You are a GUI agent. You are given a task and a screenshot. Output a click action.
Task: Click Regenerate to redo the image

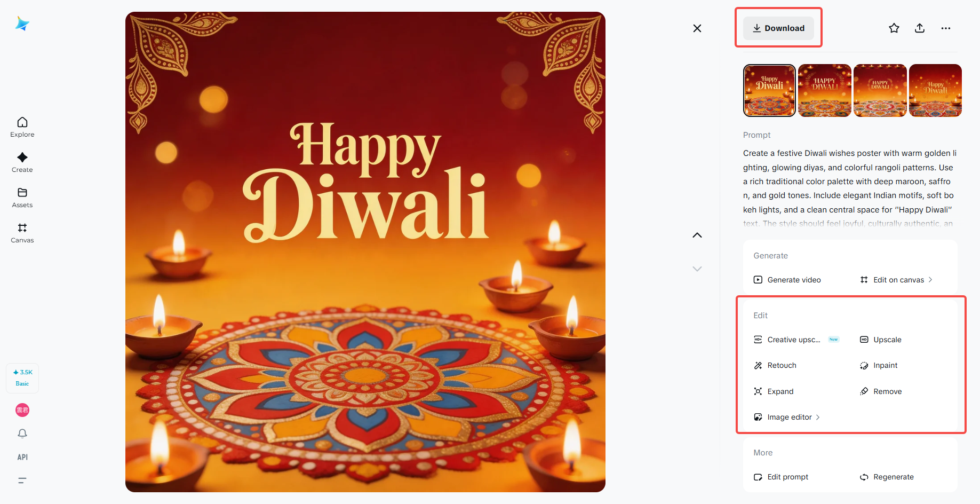coord(887,477)
